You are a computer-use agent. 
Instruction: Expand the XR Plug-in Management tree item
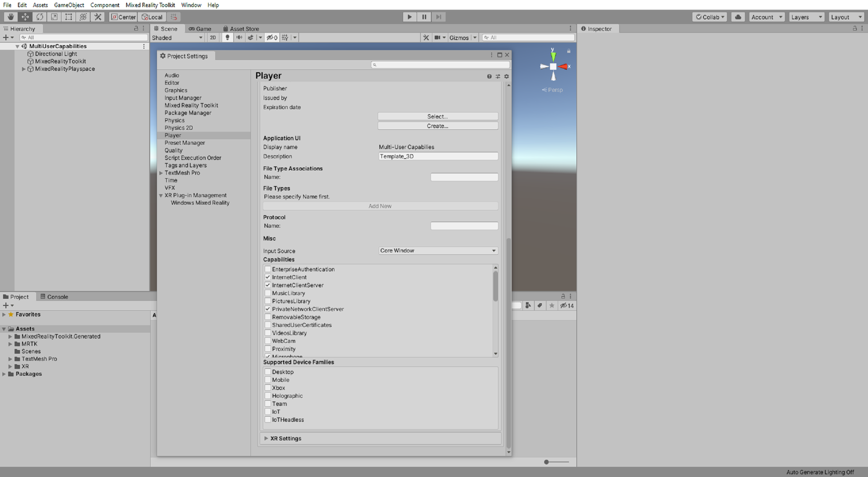pos(162,195)
